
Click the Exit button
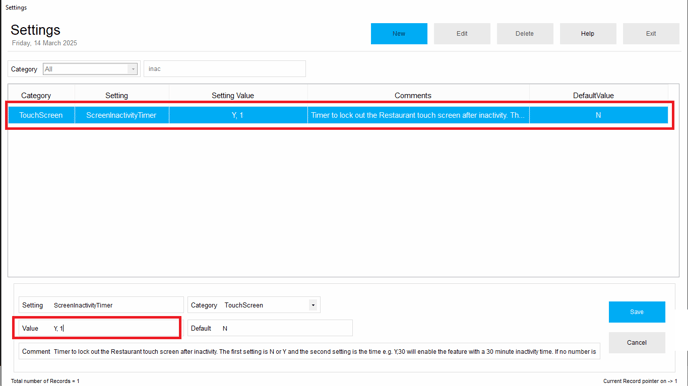[x=651, y=34]
